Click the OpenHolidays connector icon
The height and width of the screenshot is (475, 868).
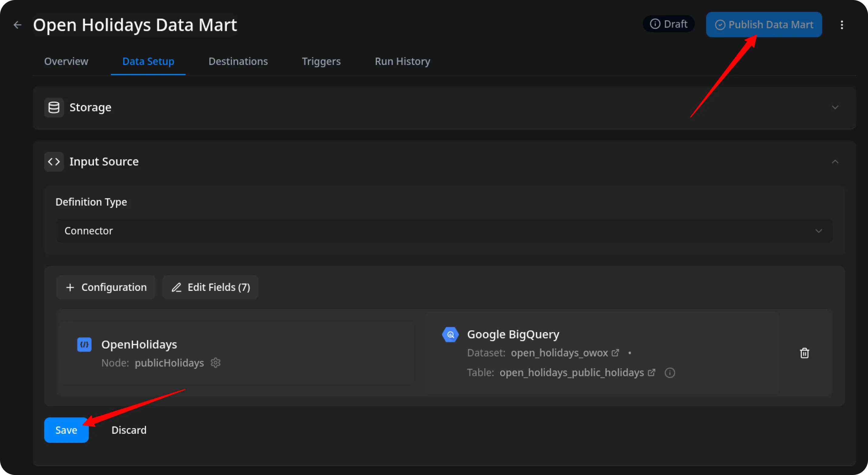click(x=84, y=345)
